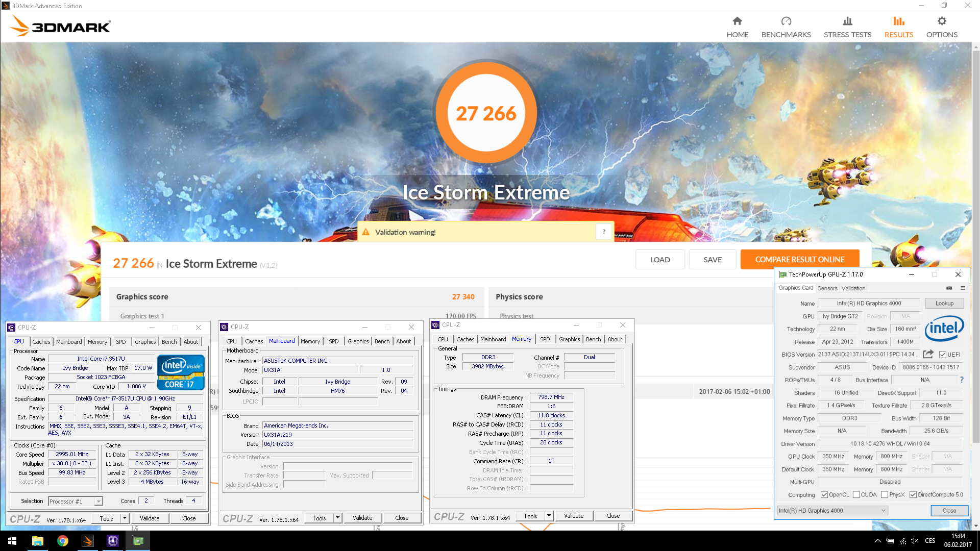Open Graphics tab in CPU-Z Memory window
The image size is (980, 551).
point(569,339)
